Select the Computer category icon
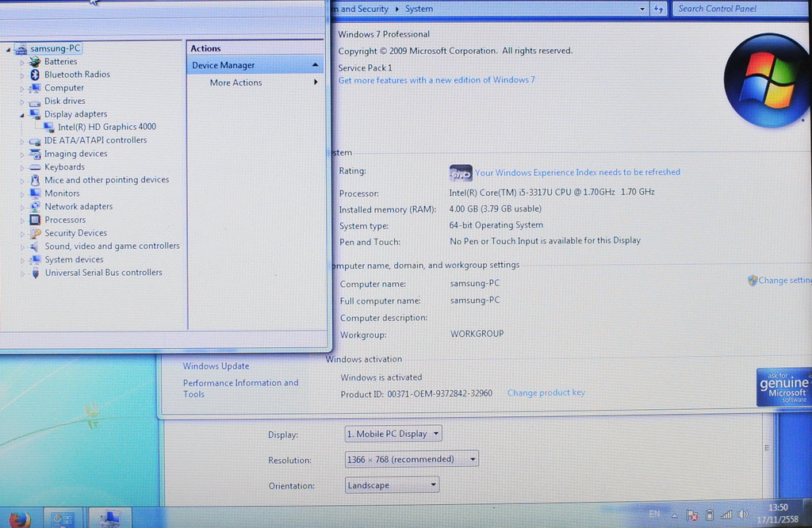812x528 pixels. point(35,88)
